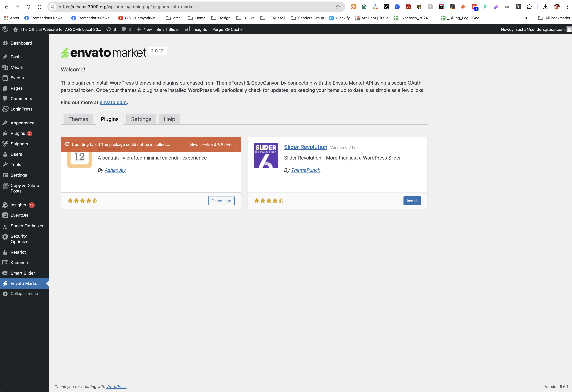Image resolution: width=572 pixels, height=392 pixels.
Task: Click the Security Optimizer shield icon
Action: click(5, 237)
